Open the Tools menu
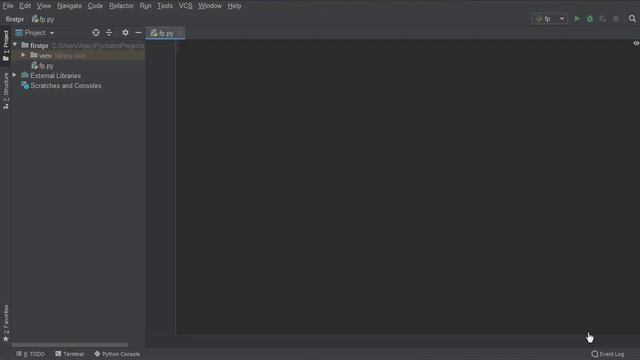 (165, 6)
